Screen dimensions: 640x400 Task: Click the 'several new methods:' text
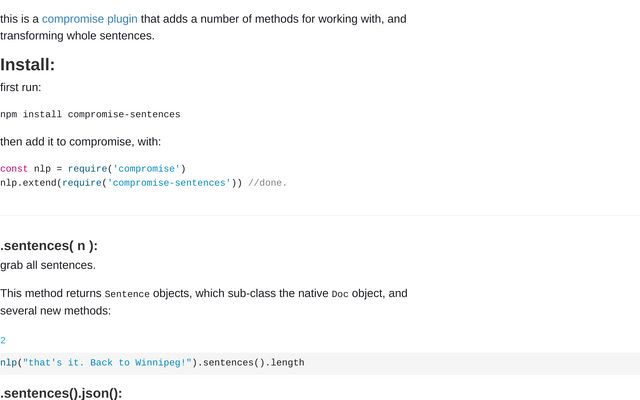[x=56, y=311]
